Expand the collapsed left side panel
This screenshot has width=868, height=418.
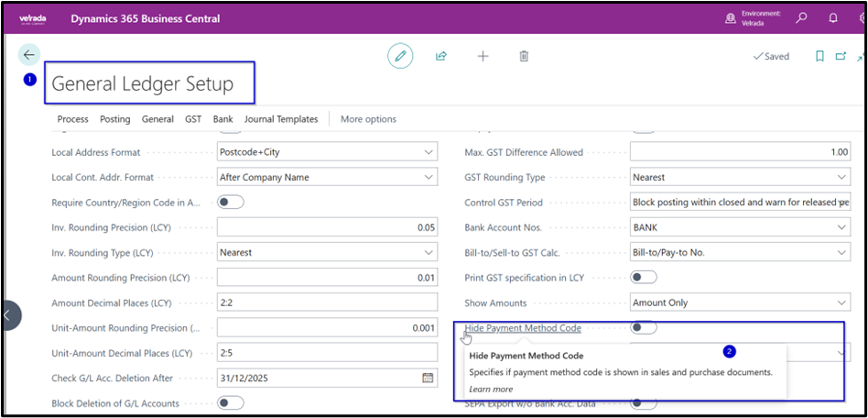coord(10,315)
